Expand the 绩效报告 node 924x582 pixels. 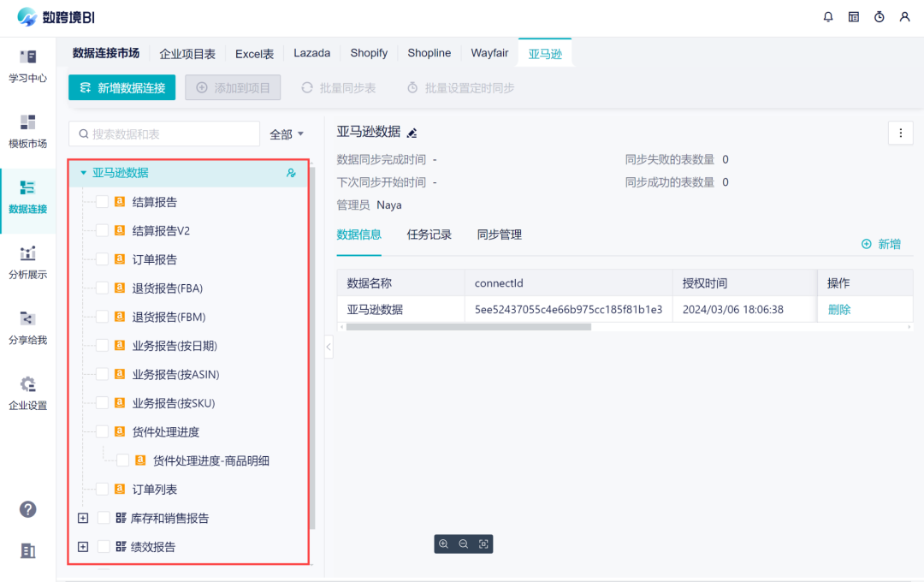click(83, 547)
